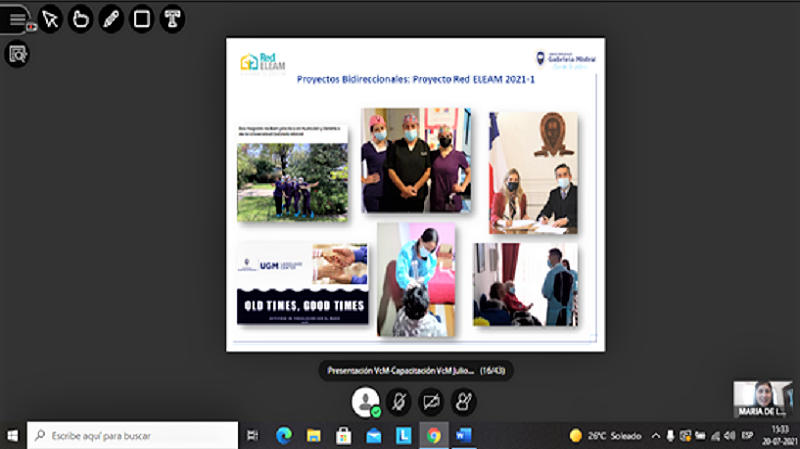Click the shared slide Proyectos Bidireccionales
This screenshot has height=449, width=800.
click(x=416, y=194)
